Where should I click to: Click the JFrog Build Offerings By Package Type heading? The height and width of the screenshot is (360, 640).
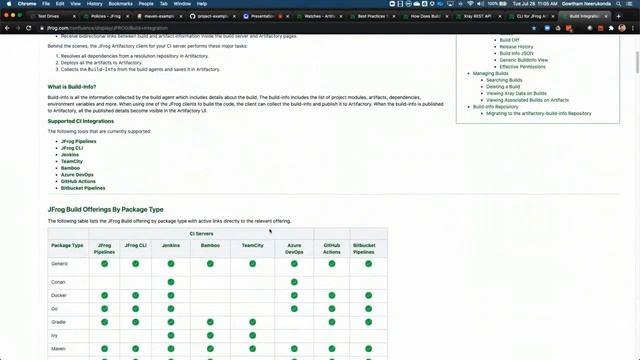105,209
